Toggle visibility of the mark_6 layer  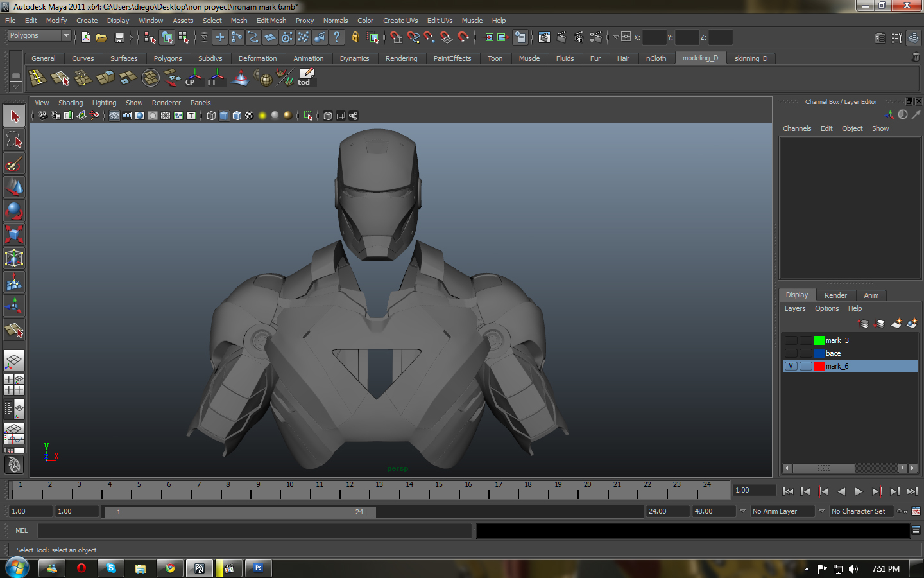coord(791,366)
